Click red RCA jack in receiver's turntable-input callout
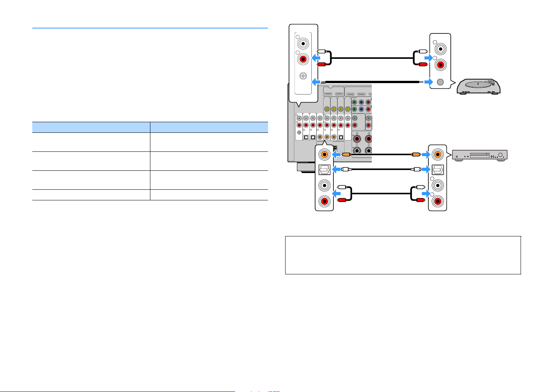 (303, 59)
